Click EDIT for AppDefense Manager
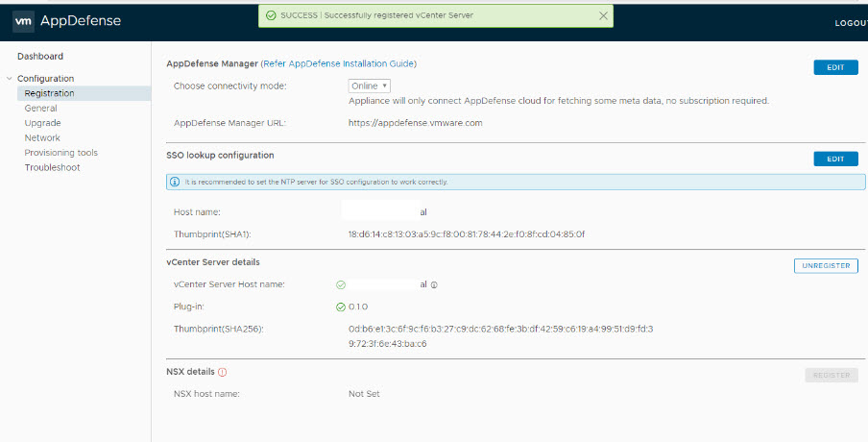 (834, 67)
